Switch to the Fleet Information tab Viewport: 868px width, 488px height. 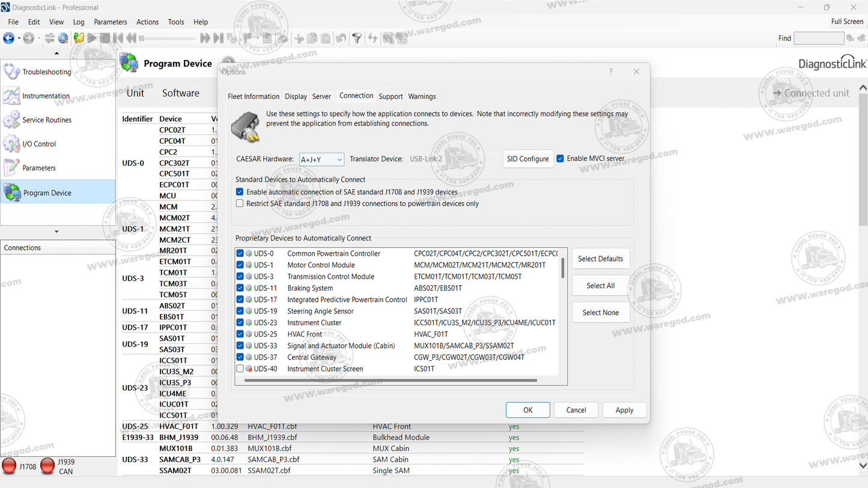click(253, 96)
